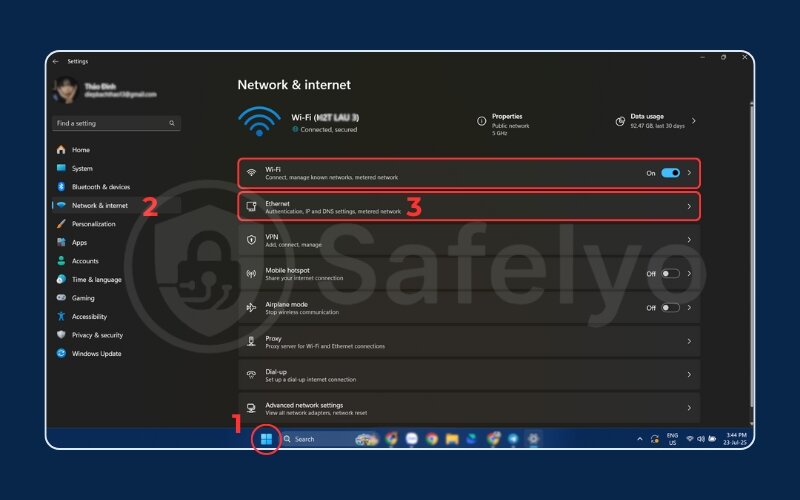Click the Wi-Fi Properties info icon
Viewport: 800px width, 500px height.
pyautogui.click(x=482, y=121)
